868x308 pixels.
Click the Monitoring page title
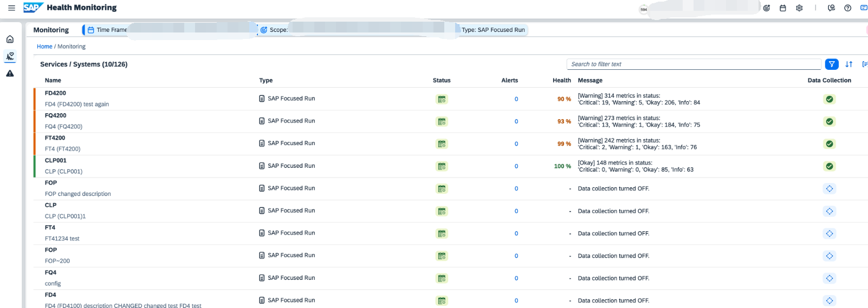(51, 30)
